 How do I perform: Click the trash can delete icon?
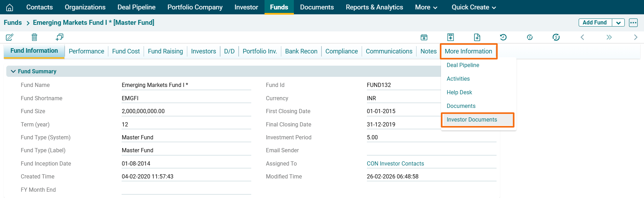34,37
